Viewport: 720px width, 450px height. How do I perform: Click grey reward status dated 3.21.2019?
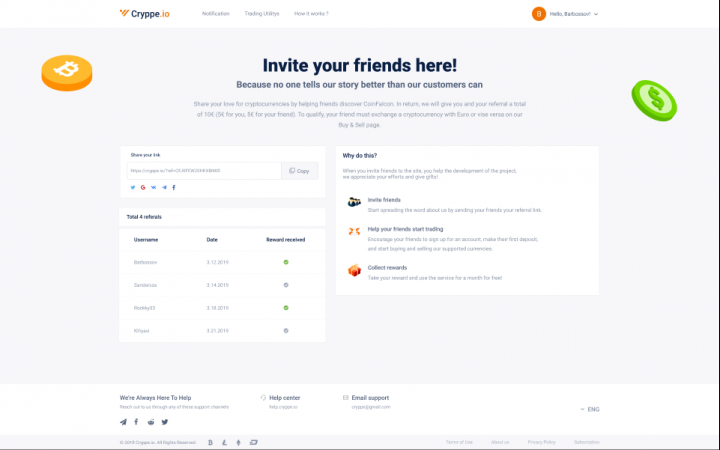(x=286, y=331)
